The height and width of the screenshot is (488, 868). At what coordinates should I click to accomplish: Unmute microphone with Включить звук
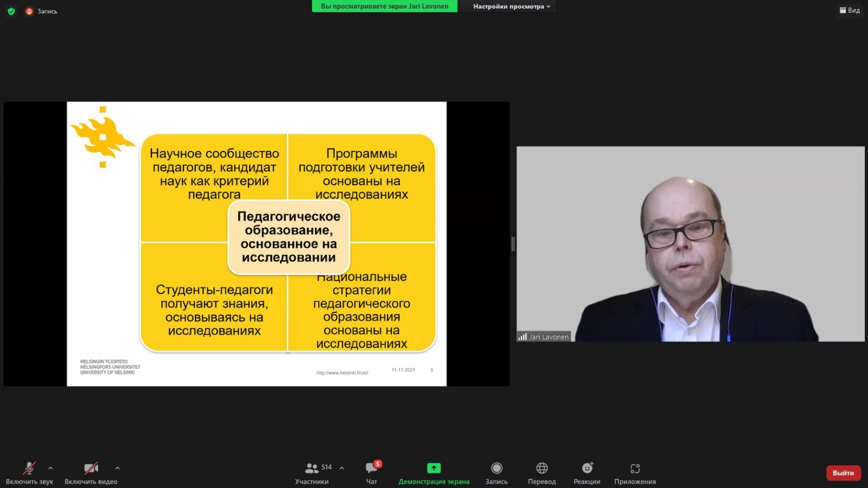[x=29, y=468]
